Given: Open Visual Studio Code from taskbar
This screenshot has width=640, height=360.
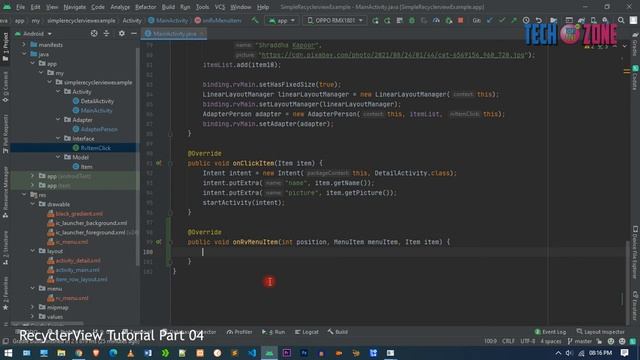Looking at the screenshot, I should pyautogui.click(x=252, y=353).
